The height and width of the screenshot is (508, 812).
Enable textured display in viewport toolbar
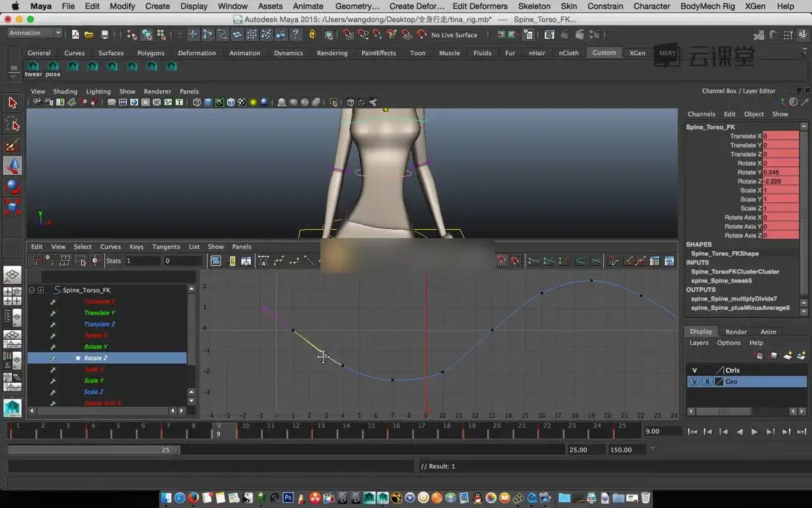[x=241, y=102]
